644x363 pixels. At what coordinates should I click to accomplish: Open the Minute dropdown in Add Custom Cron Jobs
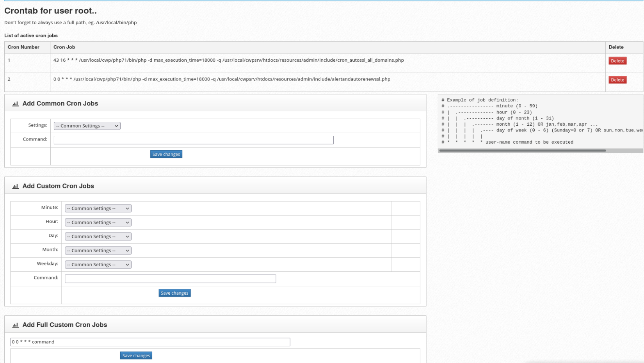98,208
